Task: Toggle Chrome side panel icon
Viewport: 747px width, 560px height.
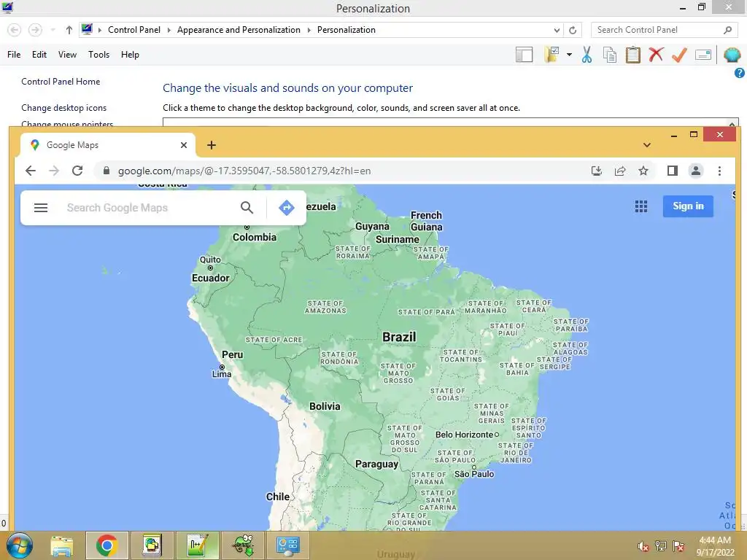Action: pos(672,171)
